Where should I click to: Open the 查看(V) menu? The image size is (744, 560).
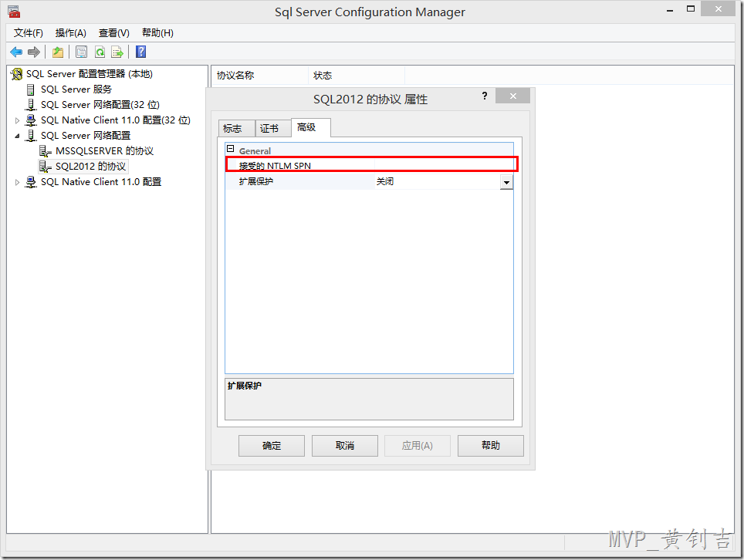tap(114, 32)
